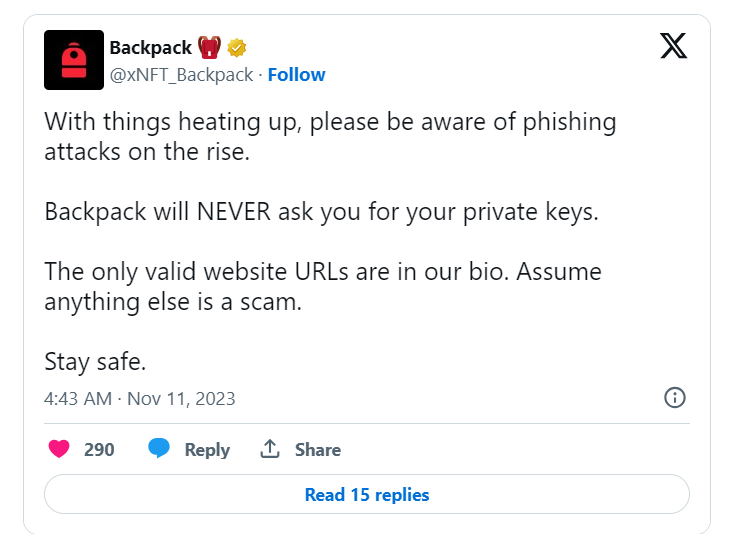This screenshot has height=543, width=732.
Task: Click the Reply text label
Action: 207,450
